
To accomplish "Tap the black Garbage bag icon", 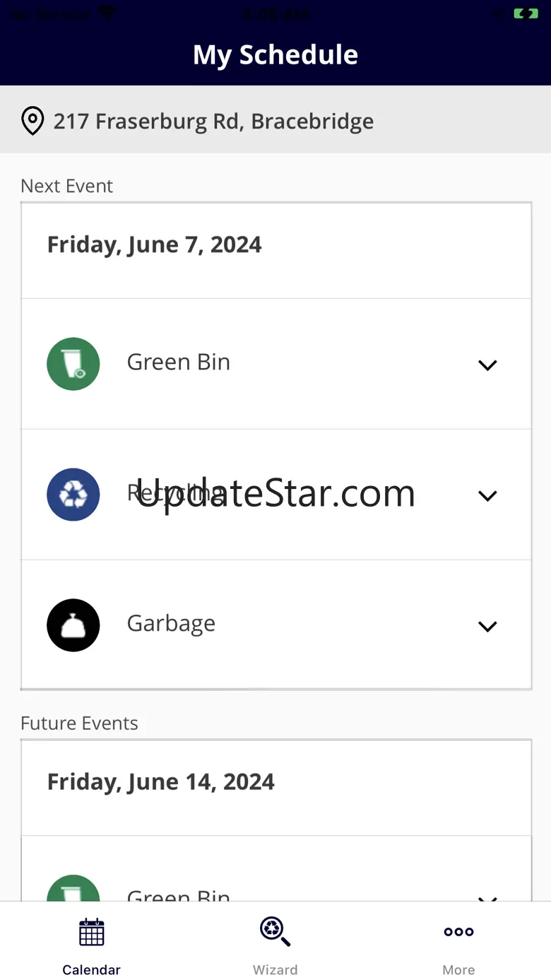I will pyautogui.click(x=73, y=625).
